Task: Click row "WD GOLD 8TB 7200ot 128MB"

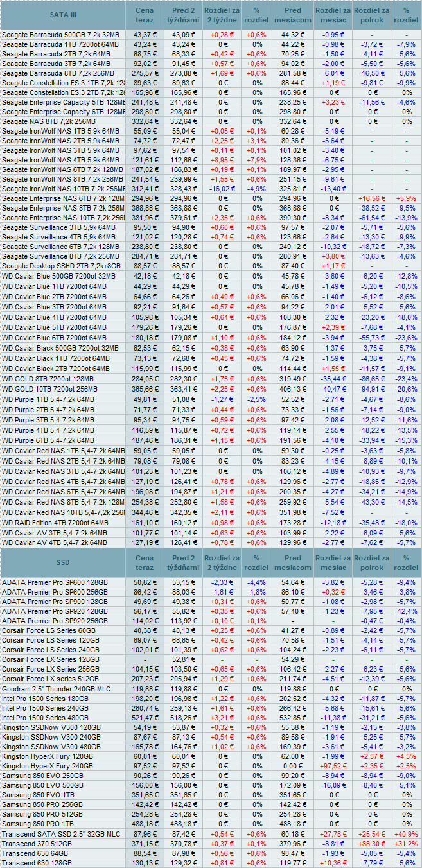Action: 211,379
